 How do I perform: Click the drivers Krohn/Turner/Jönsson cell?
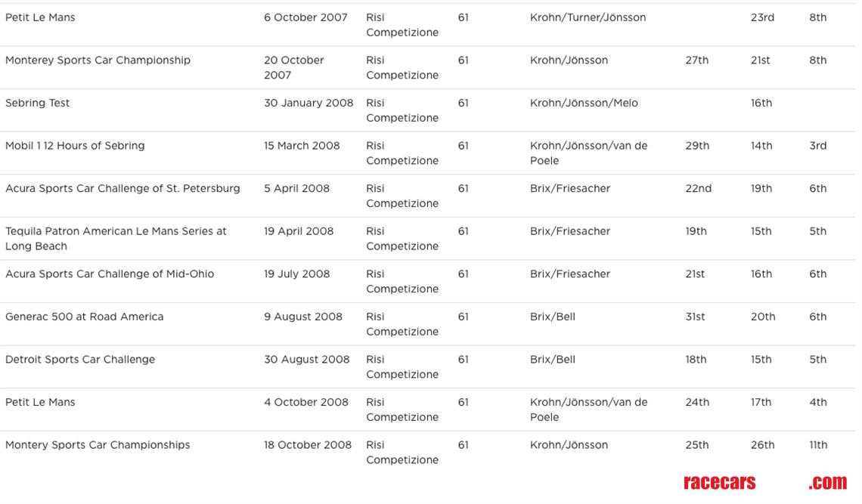tap(588, 17)
